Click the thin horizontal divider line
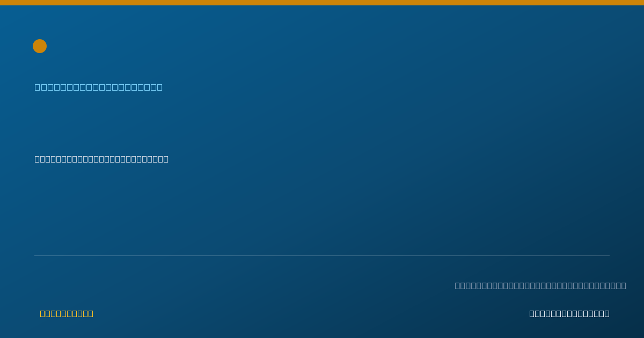 pyautogui.click(x=322, y=255)
